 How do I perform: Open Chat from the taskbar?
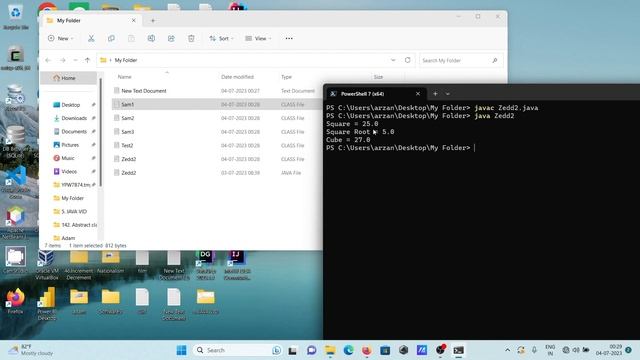[311, 350]
